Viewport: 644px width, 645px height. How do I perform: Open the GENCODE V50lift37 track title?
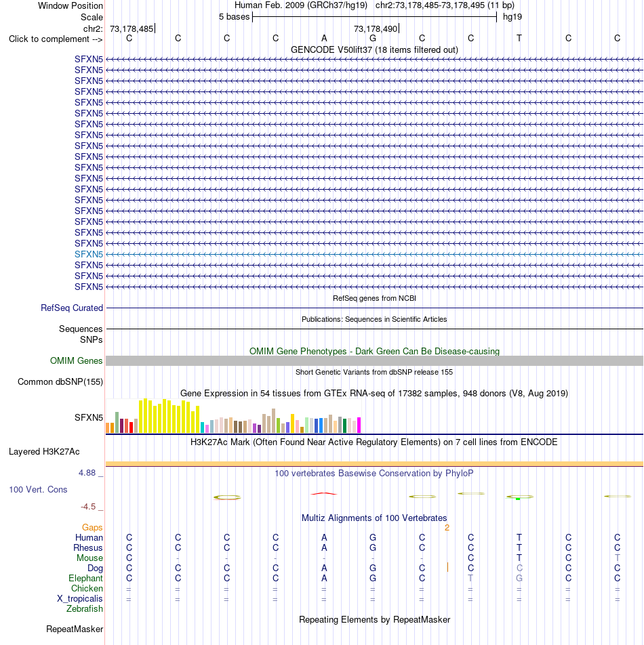[374, 49]
